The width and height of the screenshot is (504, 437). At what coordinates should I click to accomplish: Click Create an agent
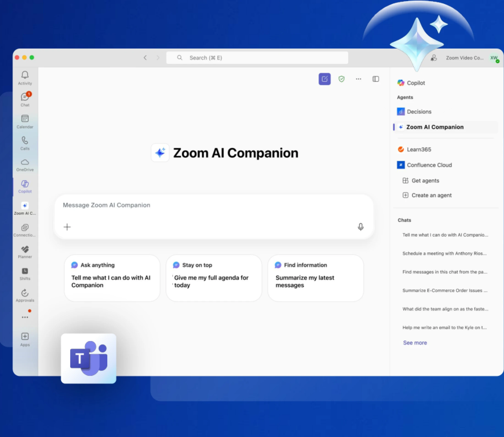[x=427, y=195]
